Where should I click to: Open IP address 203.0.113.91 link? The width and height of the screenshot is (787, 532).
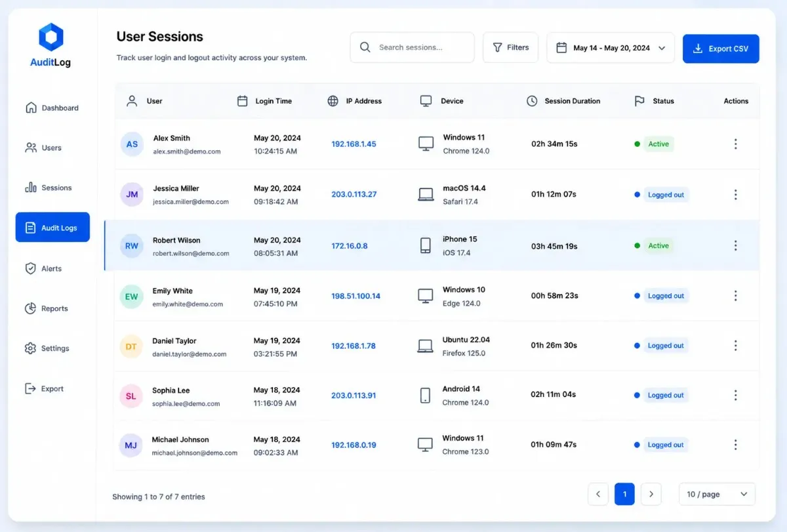(353, 396)
